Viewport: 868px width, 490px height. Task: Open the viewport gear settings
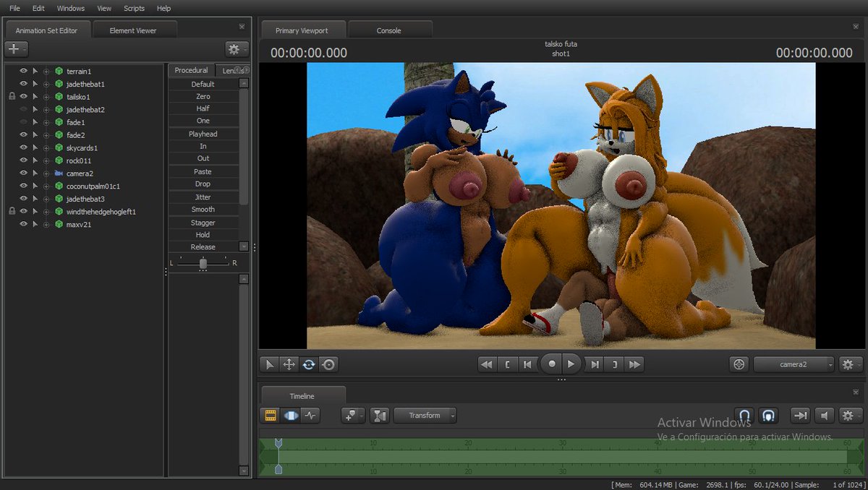[850, 365]
